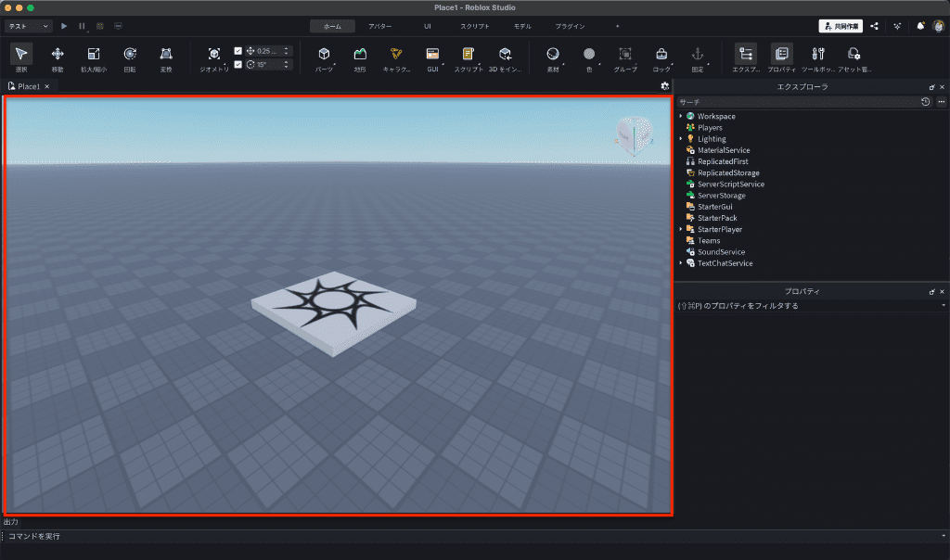Viewport: 950px width, 560px height.
Task: Toggle the rotation snap 15° checkbox
Action: tap(238, 65)
